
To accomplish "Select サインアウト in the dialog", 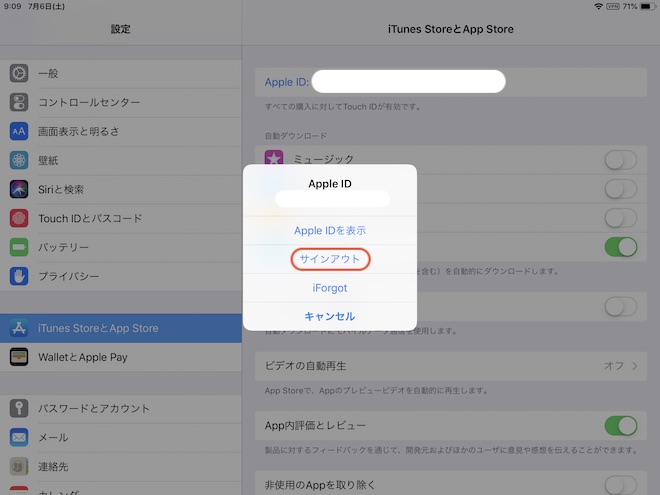I will (x=330, y=259).
